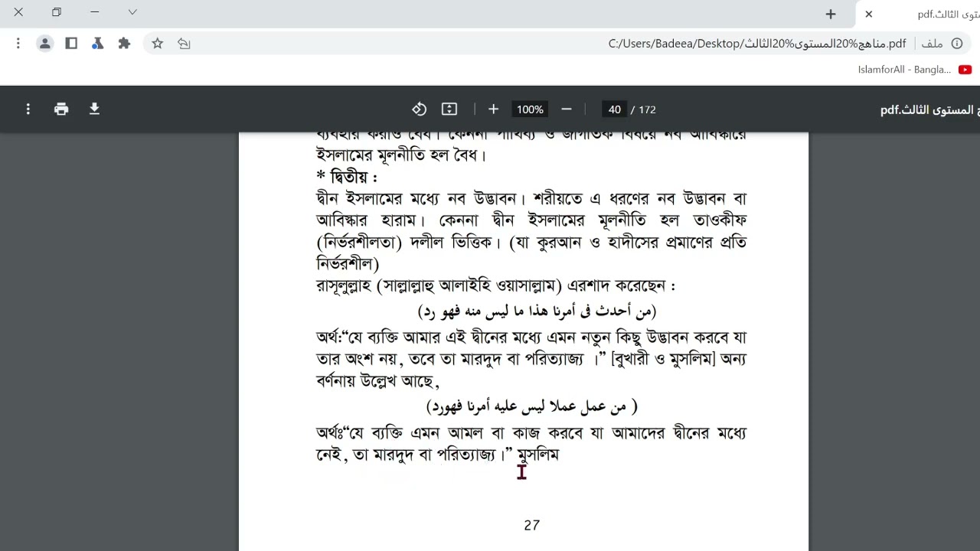Open the browser side panel
This screenshot has width=980, height=551.
[71, 44]
